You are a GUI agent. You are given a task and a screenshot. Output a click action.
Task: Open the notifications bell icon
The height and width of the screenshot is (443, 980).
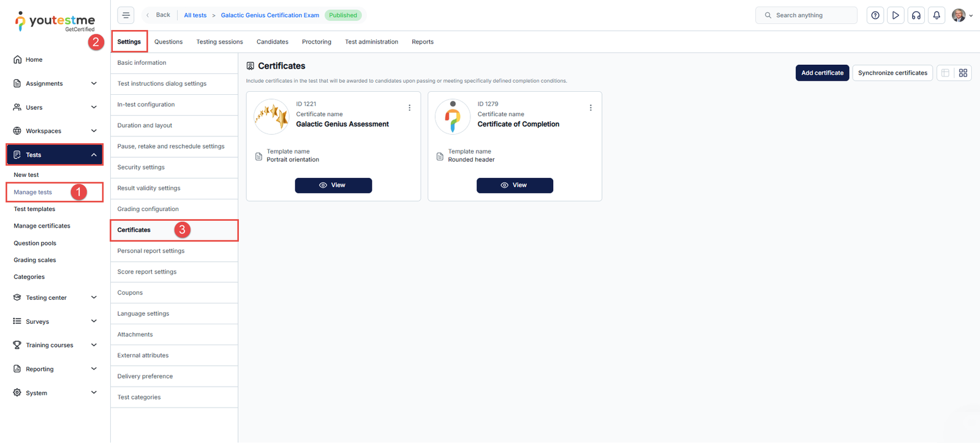click(x=937, y=15)
